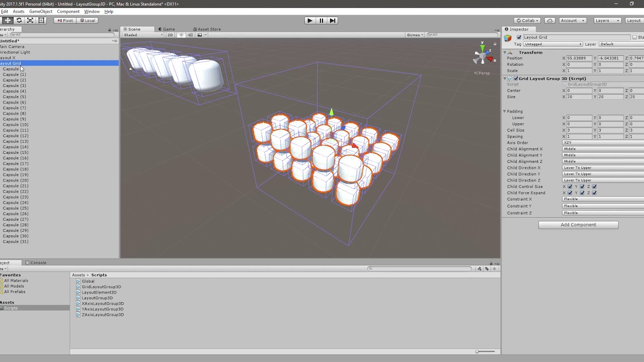Toggle scene lighting sun icon
The width and height of the screenshot is (644, 362).
[x=182, y=35]
